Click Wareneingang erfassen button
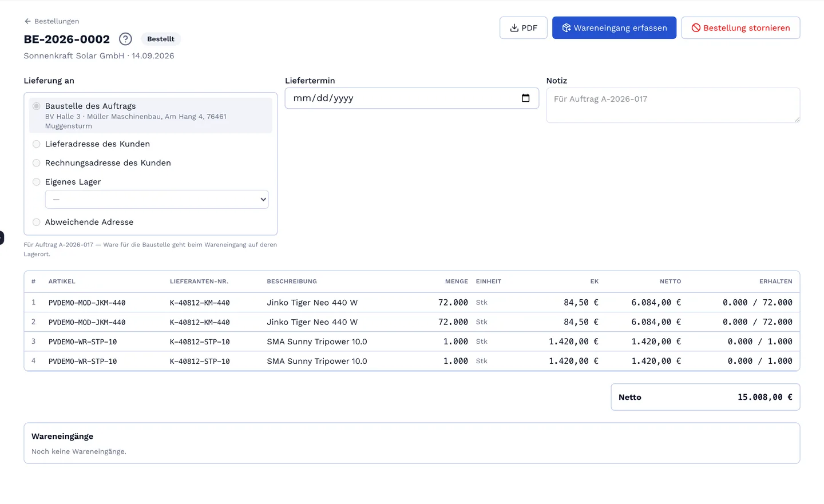Image resolution: width=824 pixels, height=504 pixels. 614,28
